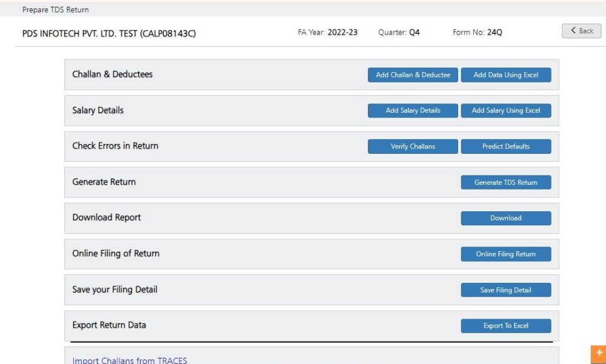Open Add Salary Details

click(413, 111)
